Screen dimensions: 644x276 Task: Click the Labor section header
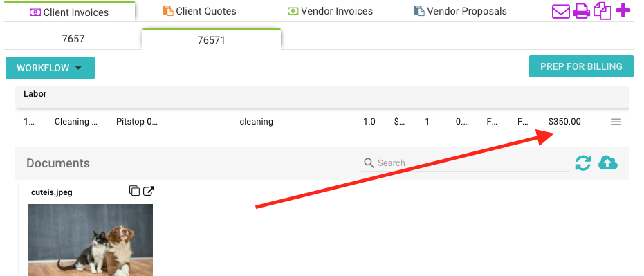coord(322,97)
